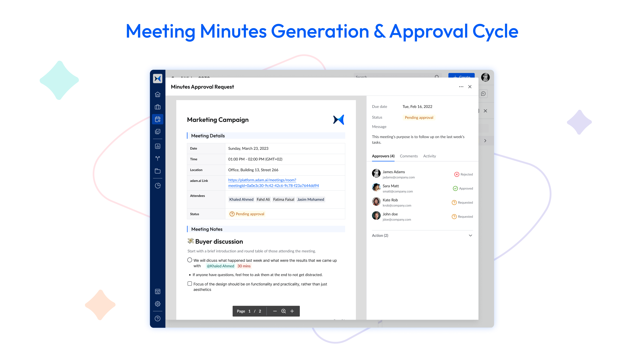Click the page number 1 field
Screen dimensions: 644x362
(x=249, y=311)
